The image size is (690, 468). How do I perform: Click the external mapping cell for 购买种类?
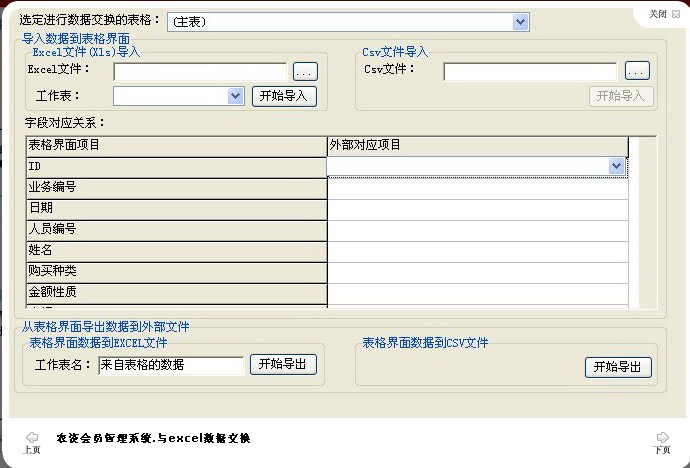(478, 273)
